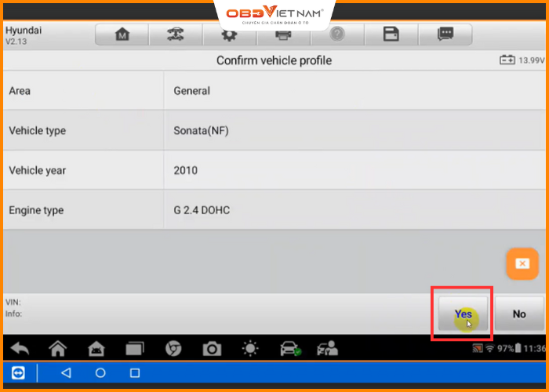Click the help question mark icon

(337, 34)
